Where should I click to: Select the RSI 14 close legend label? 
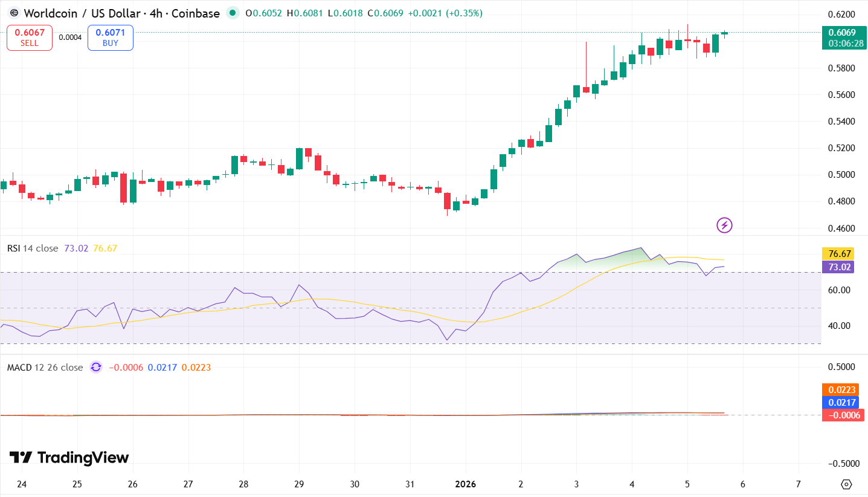[33, 248]
